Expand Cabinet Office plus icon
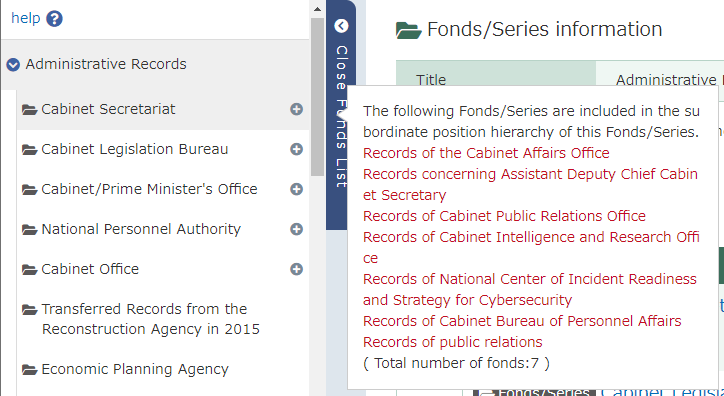Screen dimensions: 724x396 296,269
